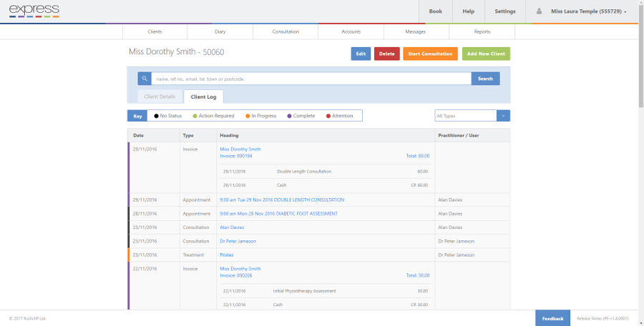Click Add New Client button
The image size is (644, 326).
click(486, 54)
